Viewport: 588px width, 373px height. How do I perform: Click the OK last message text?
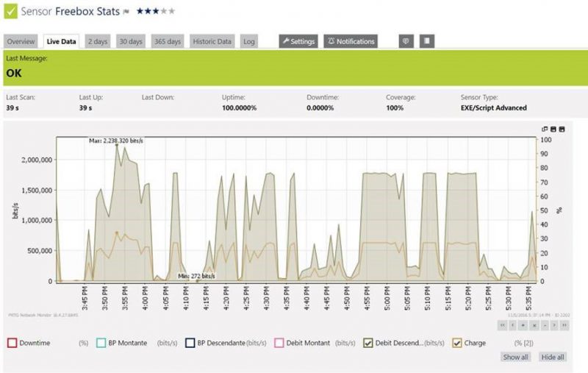click(14, 73)
